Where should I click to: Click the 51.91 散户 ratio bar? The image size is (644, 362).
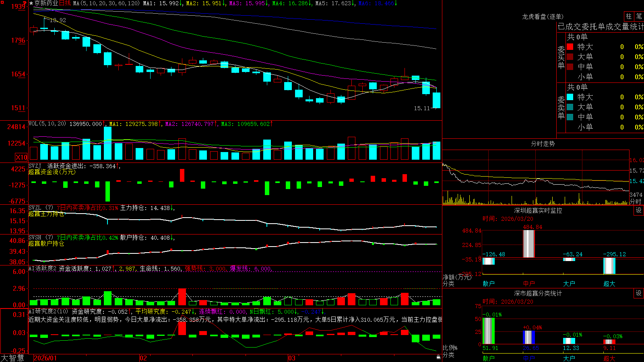(489, 331)
